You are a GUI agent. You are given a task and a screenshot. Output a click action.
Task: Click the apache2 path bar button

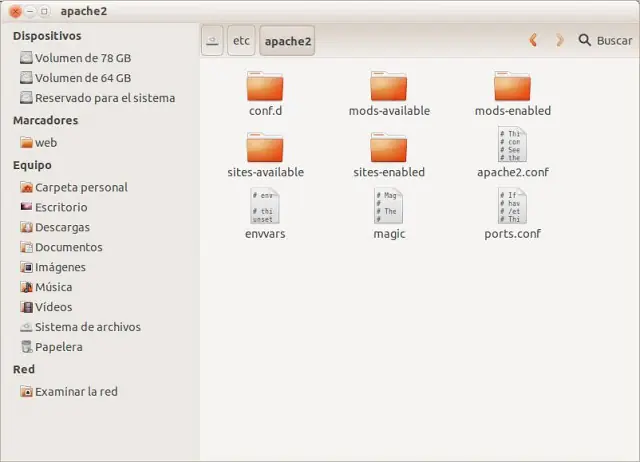click(x=287, y=41)
